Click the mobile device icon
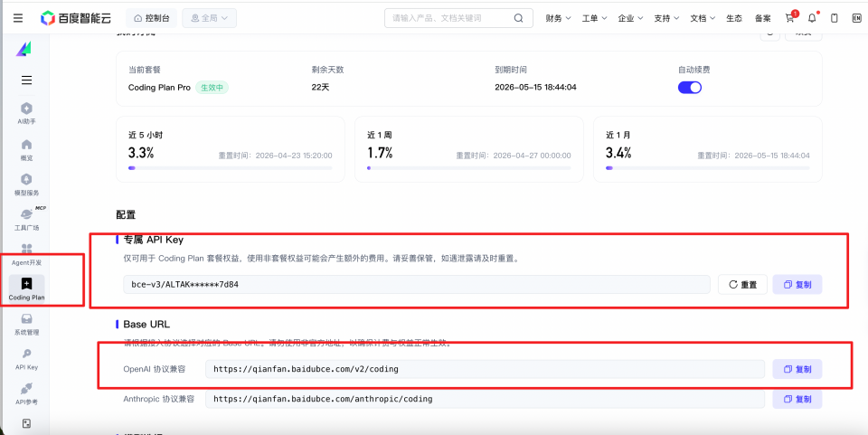 point(835,18)
